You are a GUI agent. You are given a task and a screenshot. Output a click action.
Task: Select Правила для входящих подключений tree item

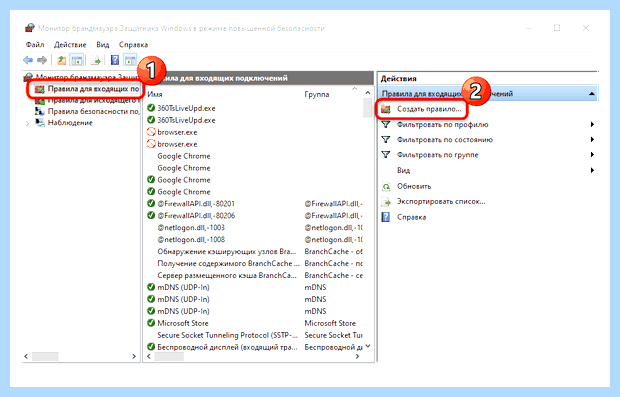click(x=93, y=89)
